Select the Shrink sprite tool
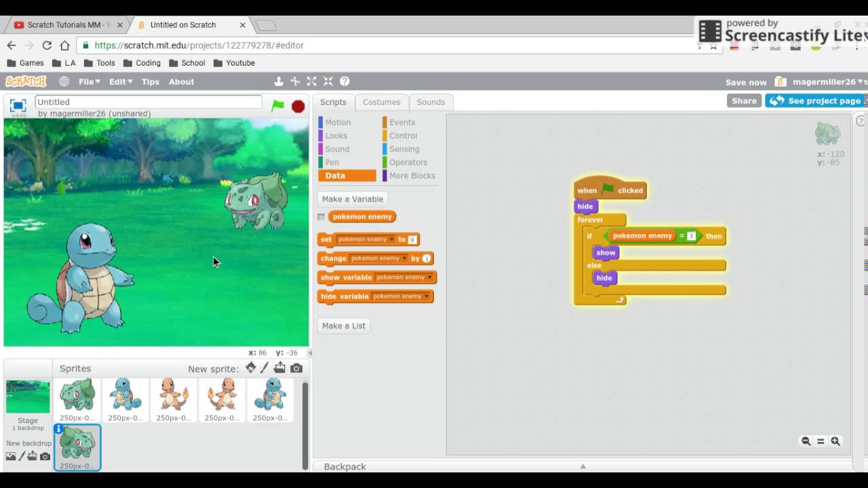Viewport: 868px width, 488px height. pyautogui.click(x=328, y=81)
